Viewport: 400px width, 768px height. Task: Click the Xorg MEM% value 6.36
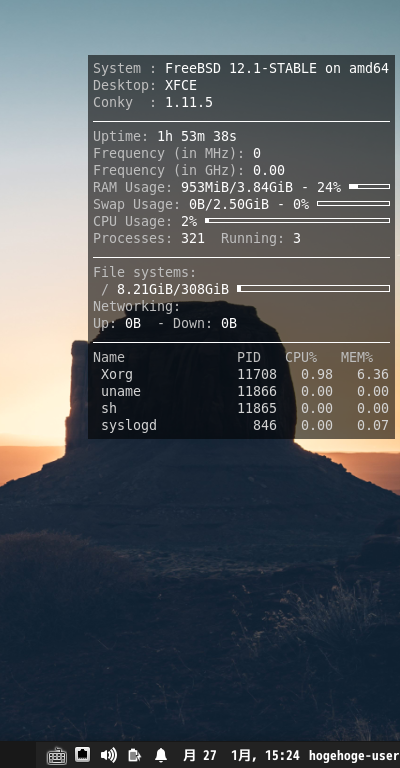pyautogui.click(x=373, y=375)
